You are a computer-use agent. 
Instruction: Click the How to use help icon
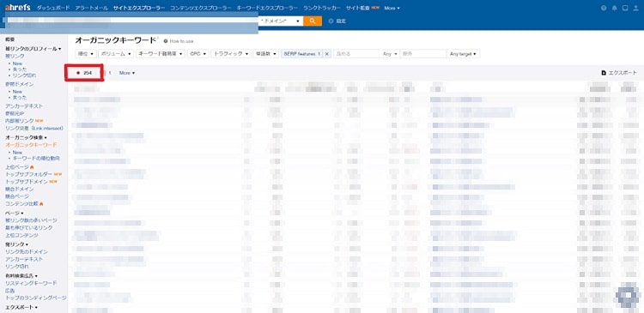click(166, 41)
